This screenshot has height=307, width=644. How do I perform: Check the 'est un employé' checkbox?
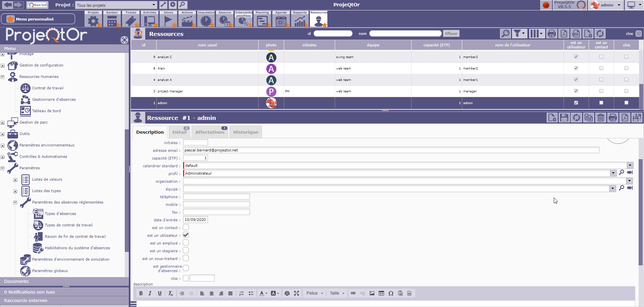(x=186, y=243)
